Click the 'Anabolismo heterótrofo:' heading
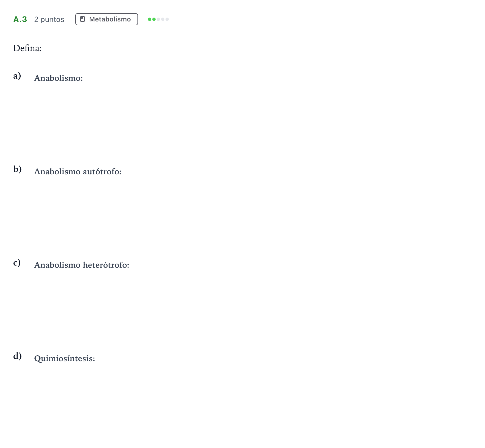This screenshot has width=485, height=448. point(82,265)
